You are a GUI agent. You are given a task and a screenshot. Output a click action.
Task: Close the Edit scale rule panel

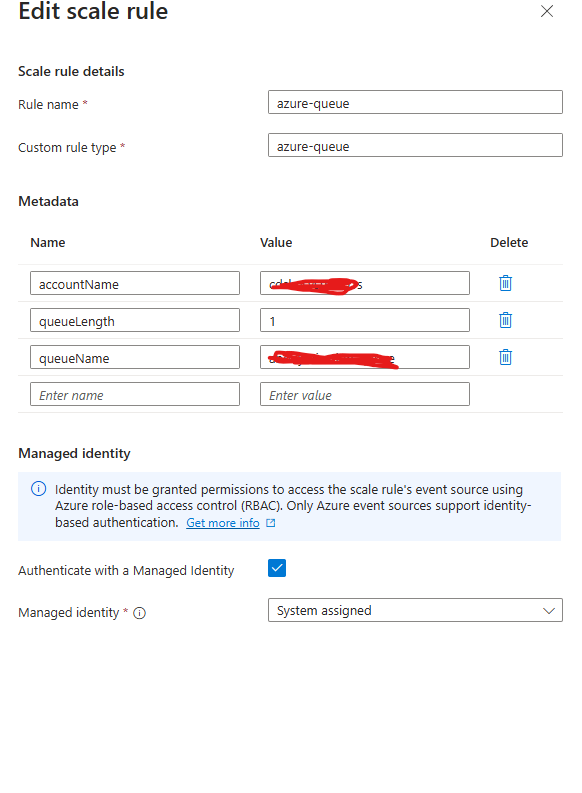click(547, 11)
